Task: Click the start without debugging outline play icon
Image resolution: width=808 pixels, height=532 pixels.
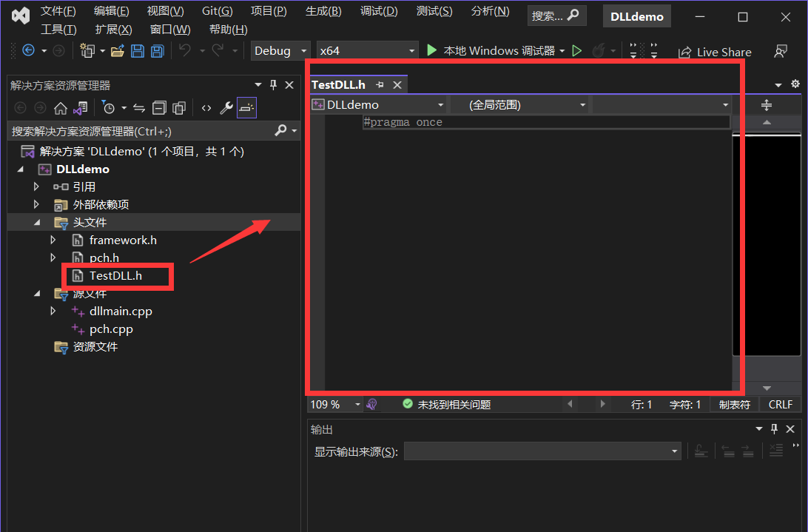Action: [x=577, y=50]
